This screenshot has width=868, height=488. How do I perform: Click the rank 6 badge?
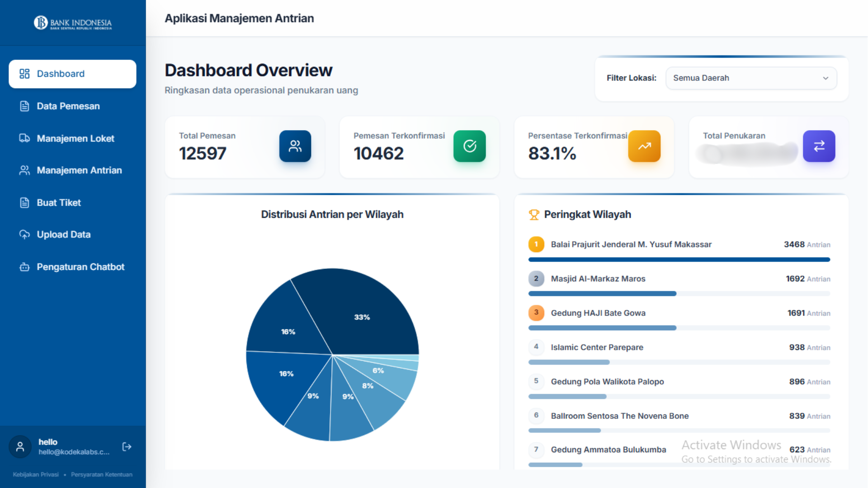(536, 416)
